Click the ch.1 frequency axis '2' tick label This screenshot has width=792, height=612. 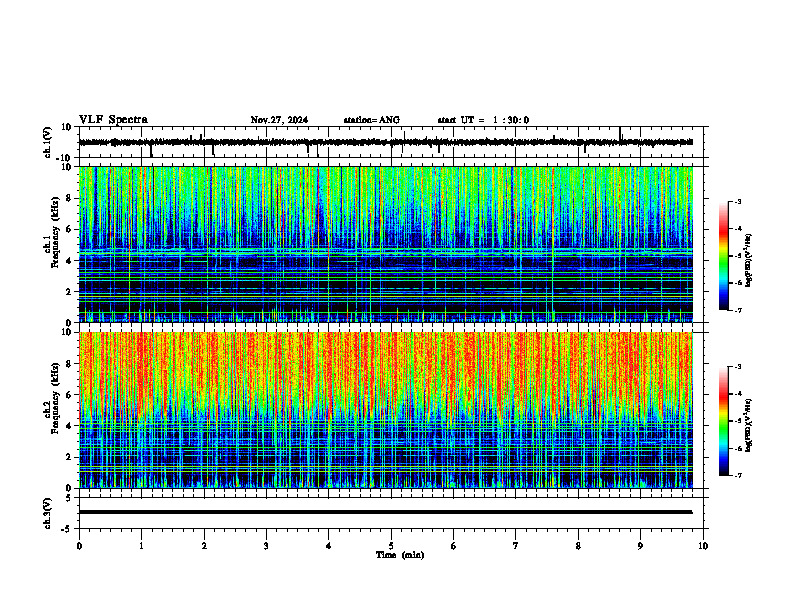coord(69,292)
